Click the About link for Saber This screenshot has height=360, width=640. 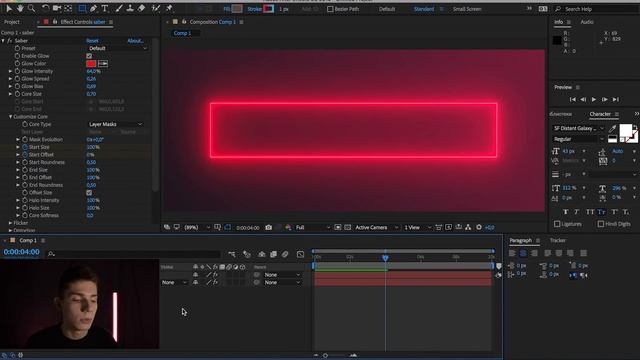136,41
